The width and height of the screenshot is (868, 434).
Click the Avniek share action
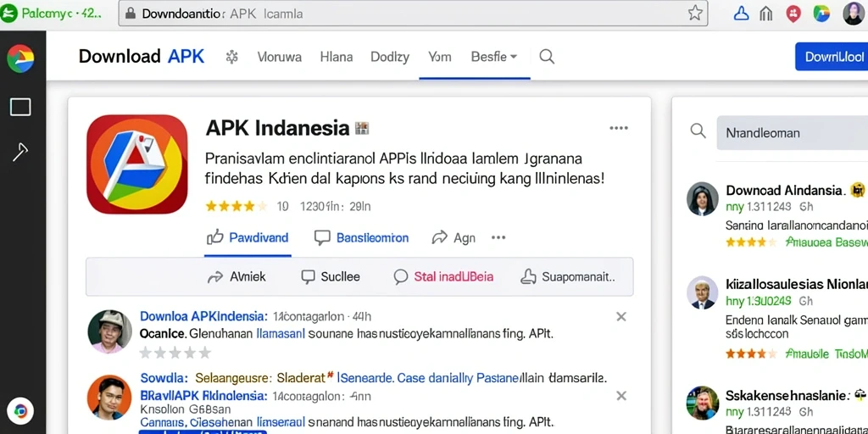236,277
